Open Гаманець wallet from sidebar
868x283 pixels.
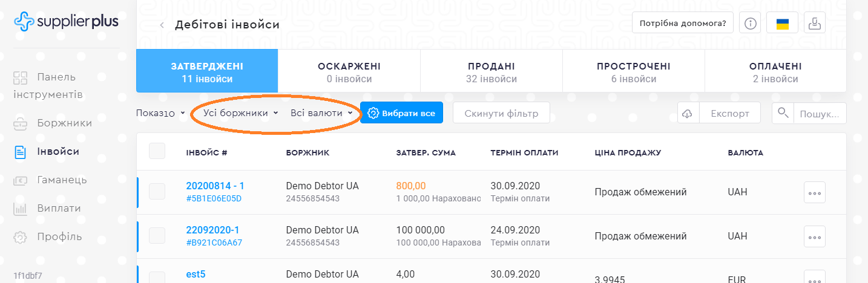[62, 180]
